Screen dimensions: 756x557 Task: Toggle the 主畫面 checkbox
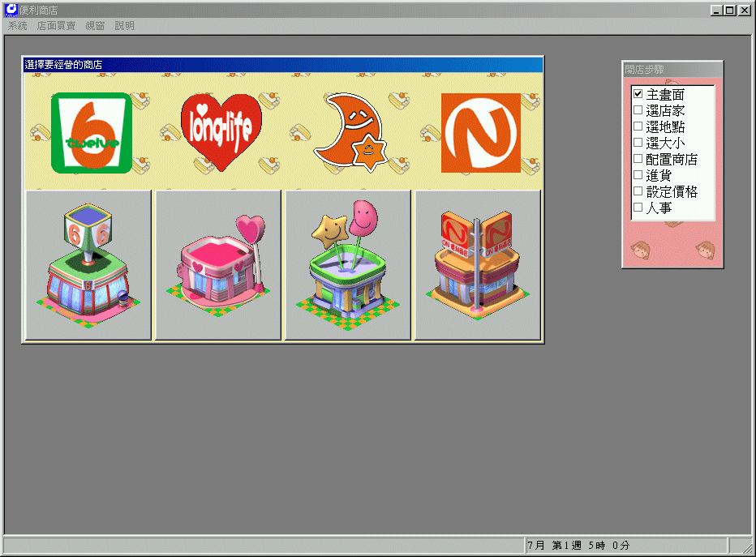click(638, 95)
